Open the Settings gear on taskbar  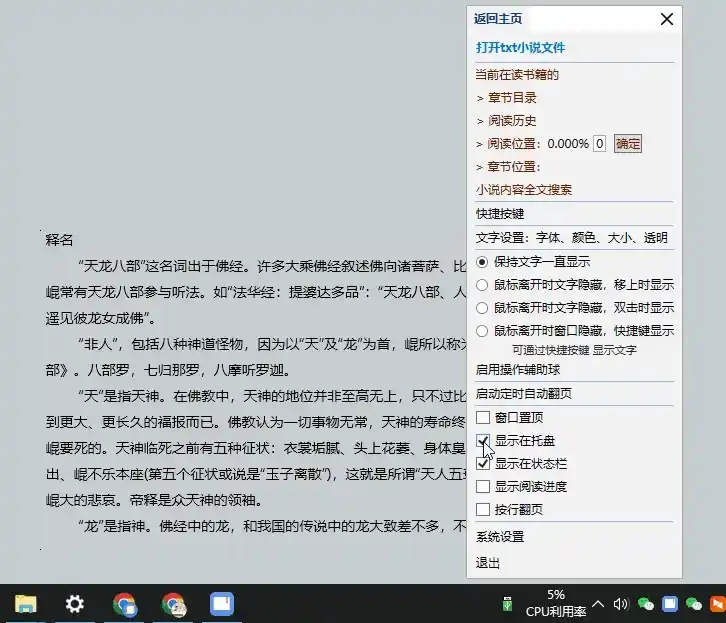point(75,604)
